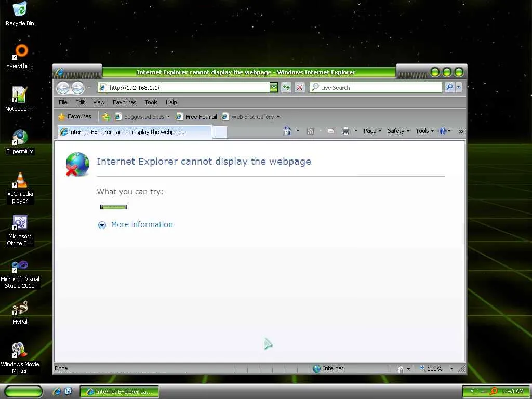Select the Windows Movie Maker desktop shortcut

coord(20,358)
